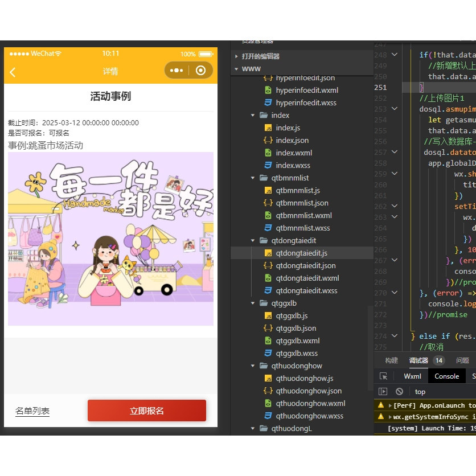Click line number 251 in editor gutter
This screenshot has height=476, width=476.
coord(380,88)
